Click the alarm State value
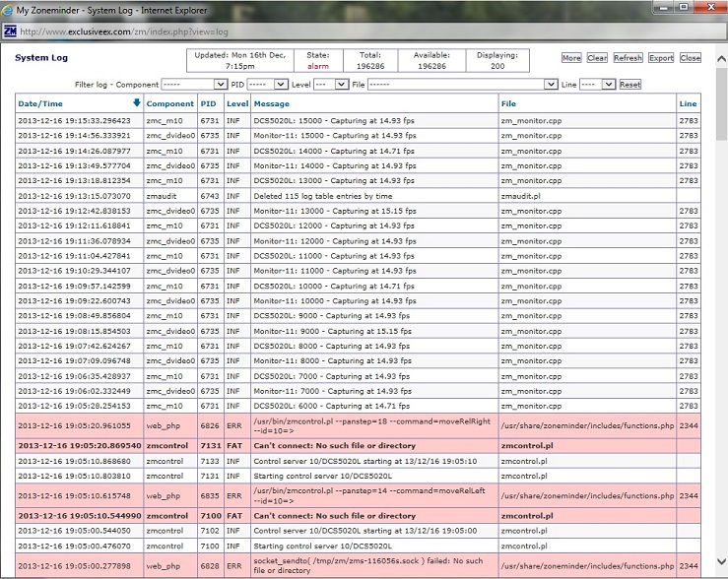Image resolution: width=728 pixels, height=579 pixels. [317, 66]
